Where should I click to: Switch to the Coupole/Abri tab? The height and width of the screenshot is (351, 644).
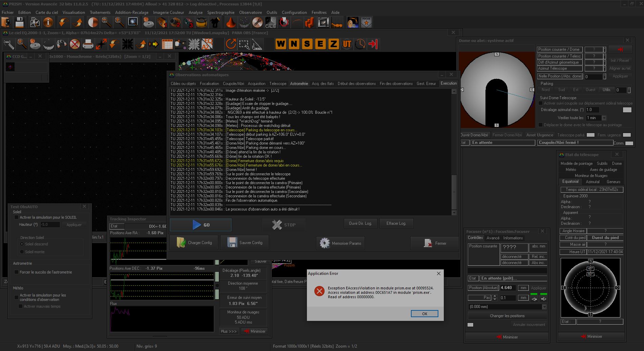coord(233,84)
